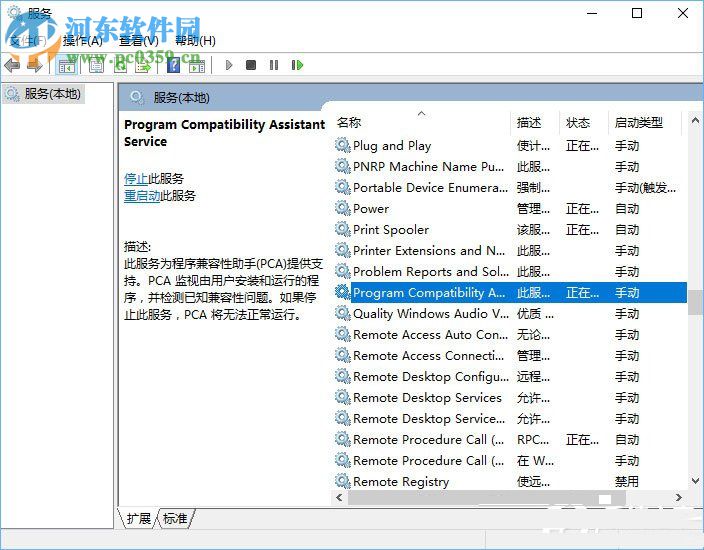Click gear icon of Remote Access Connection row
704x550 pixels.
(x=343, y=356)
